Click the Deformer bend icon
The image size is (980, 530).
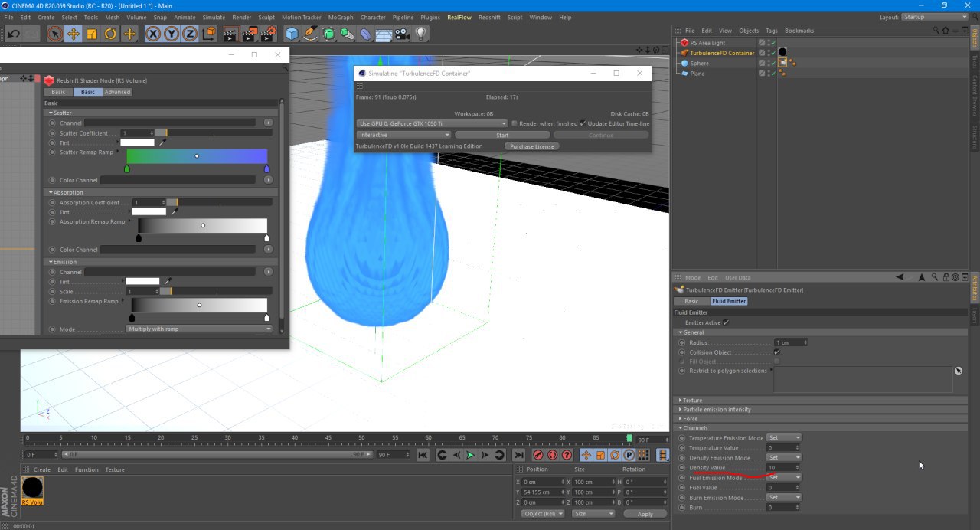point(365,34)
